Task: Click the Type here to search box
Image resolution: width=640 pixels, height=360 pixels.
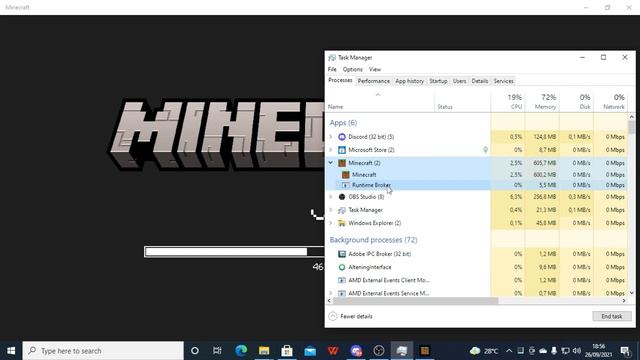Action: click(103, 351)
